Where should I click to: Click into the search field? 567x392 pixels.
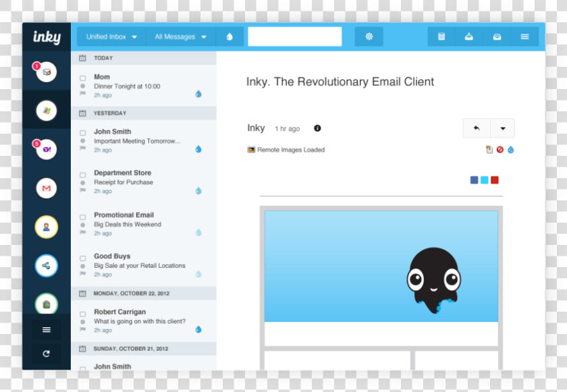click(295, 36)
